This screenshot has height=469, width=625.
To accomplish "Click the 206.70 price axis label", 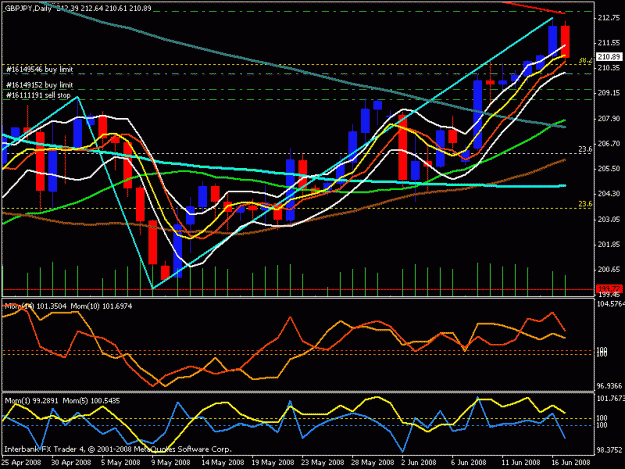I will [x=609, y=143].
